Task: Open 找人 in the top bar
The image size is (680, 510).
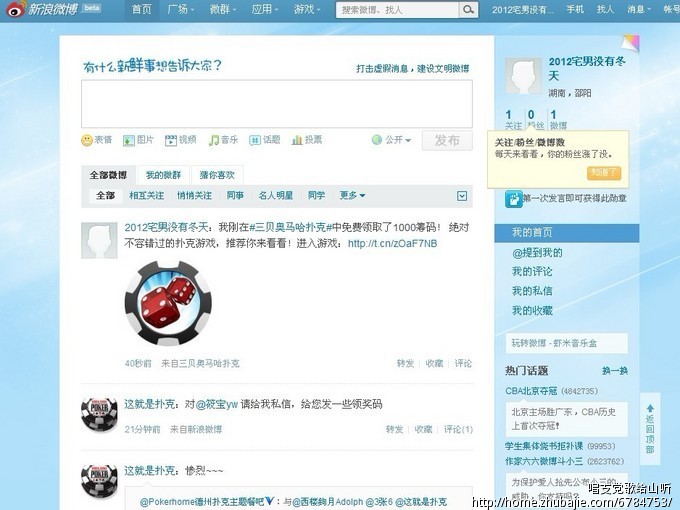Action: [x=605, y=10]
